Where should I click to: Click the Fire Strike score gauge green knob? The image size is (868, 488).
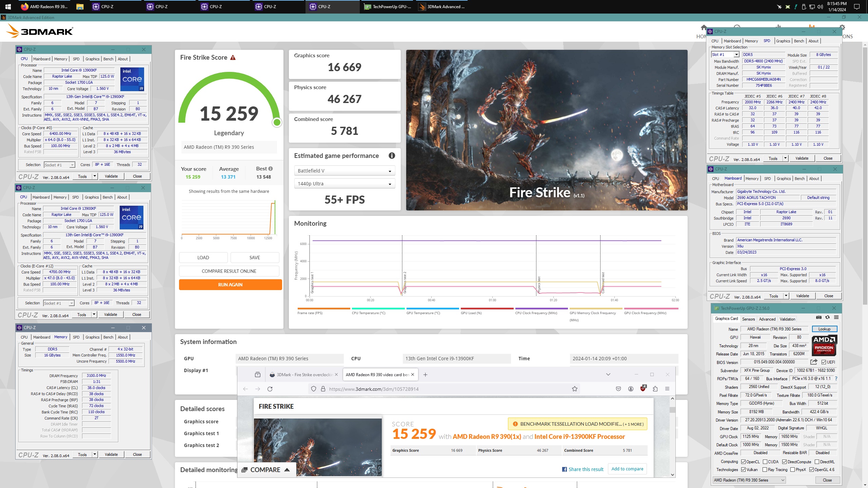pyautogui.click(x=277, y=122)
